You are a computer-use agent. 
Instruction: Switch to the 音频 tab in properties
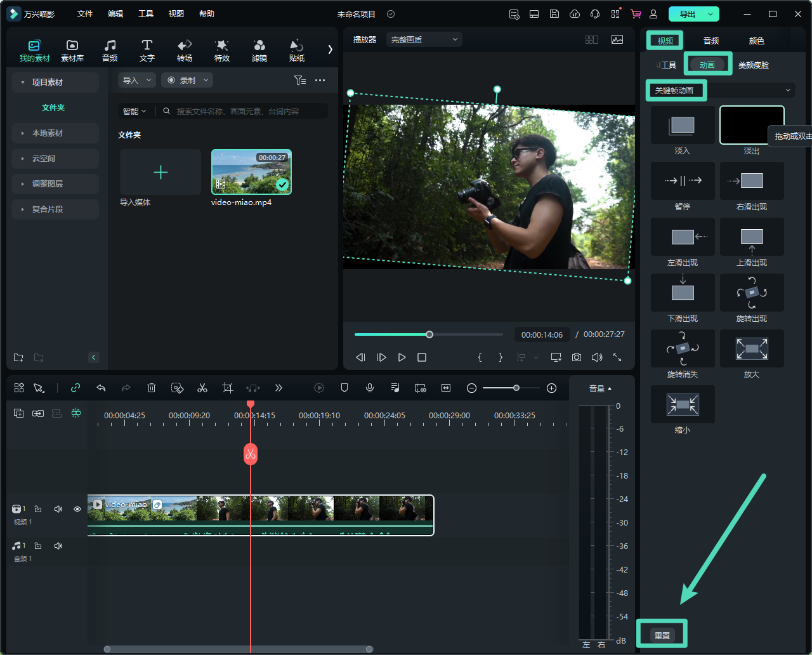pos(711,41)
